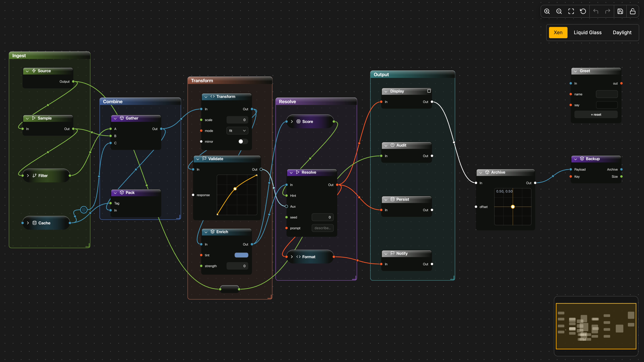
Task: Click the + reset button in Greet node
Action: [x=596, y=115]
